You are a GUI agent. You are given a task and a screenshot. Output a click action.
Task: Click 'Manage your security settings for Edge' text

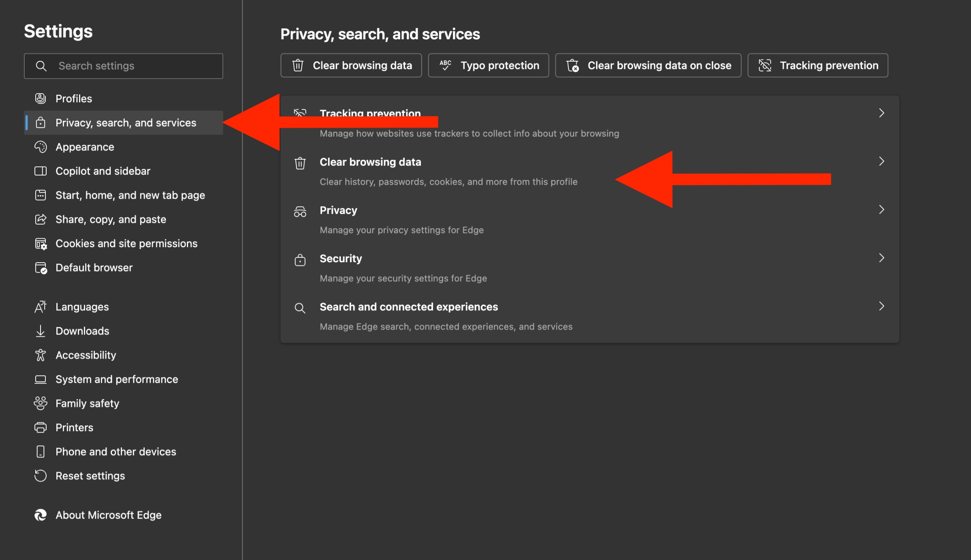[x=403, y=278]
